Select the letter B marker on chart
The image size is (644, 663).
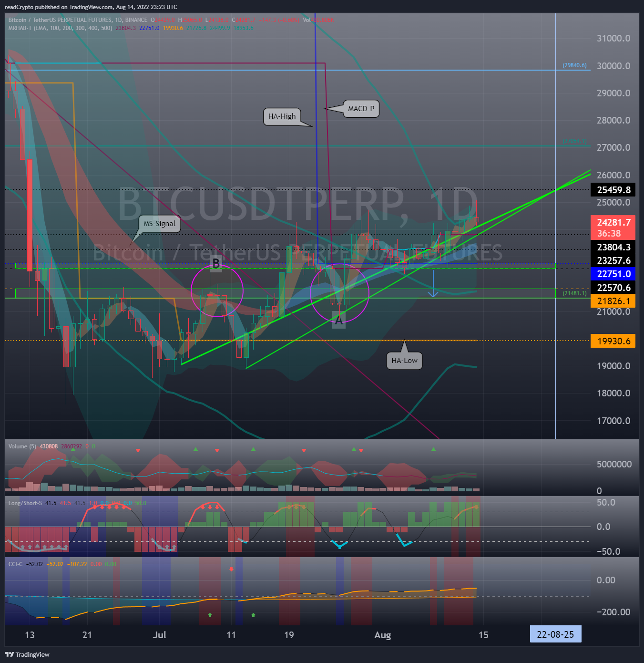coord(216,264)
